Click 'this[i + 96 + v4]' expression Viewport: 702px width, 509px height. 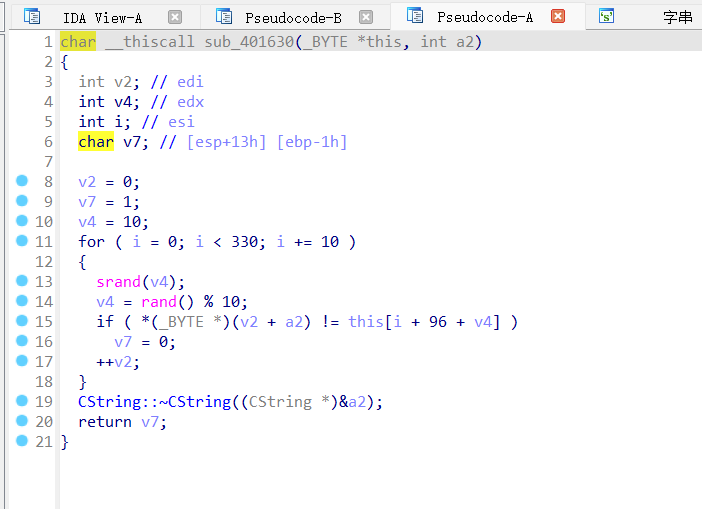tap(424, 322)
